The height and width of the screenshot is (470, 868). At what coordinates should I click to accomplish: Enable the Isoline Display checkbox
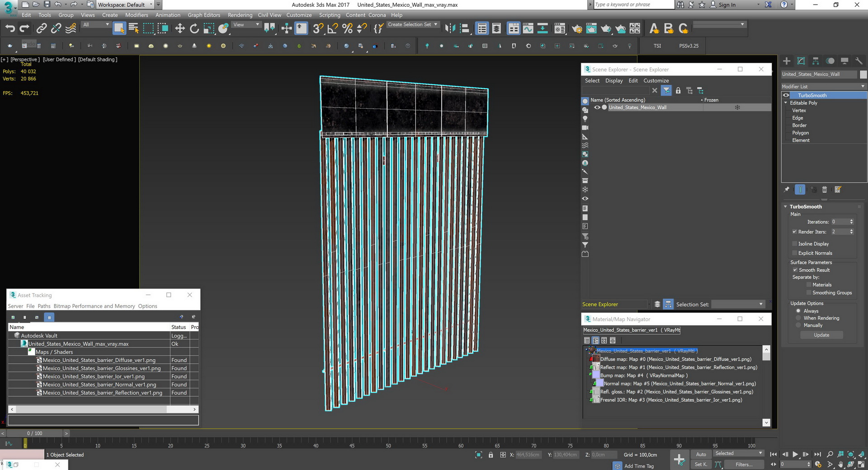point(795,244)
